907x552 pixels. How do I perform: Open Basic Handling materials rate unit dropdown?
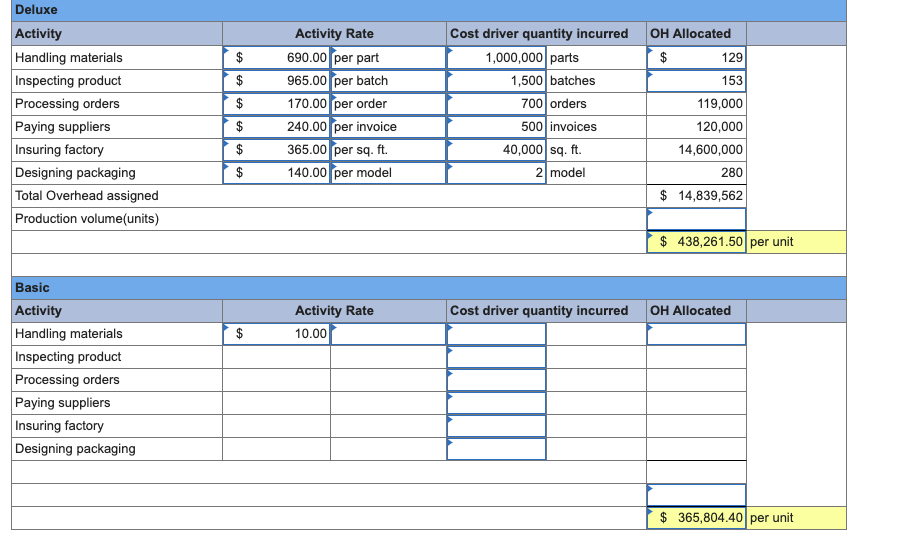(388, 334)
